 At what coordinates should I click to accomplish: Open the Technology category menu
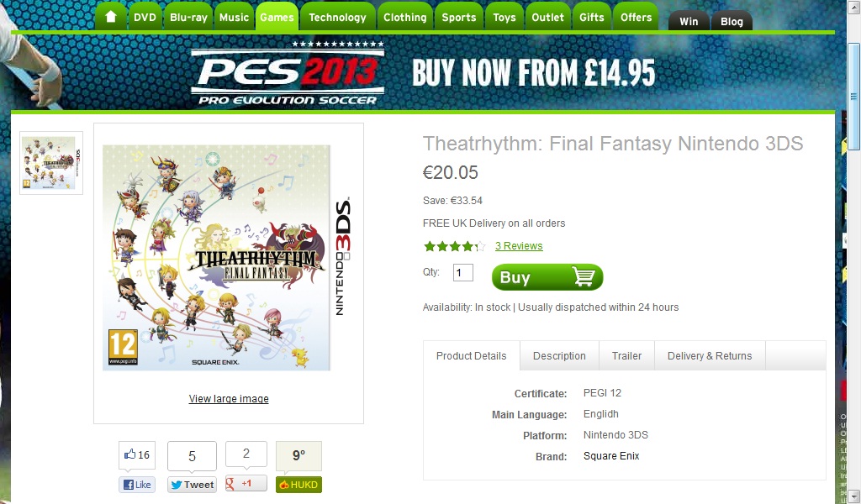tap(337, 17)
